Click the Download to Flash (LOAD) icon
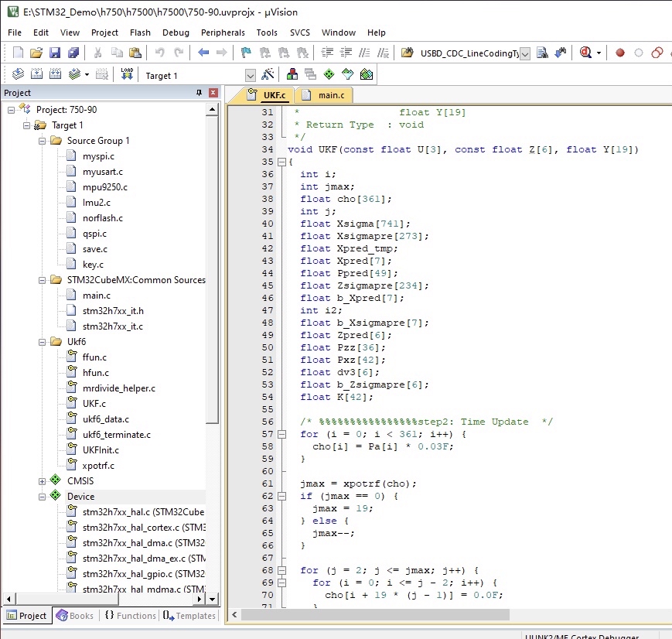The width and height of the screenshot is (672, 639). tap(127, 74)
